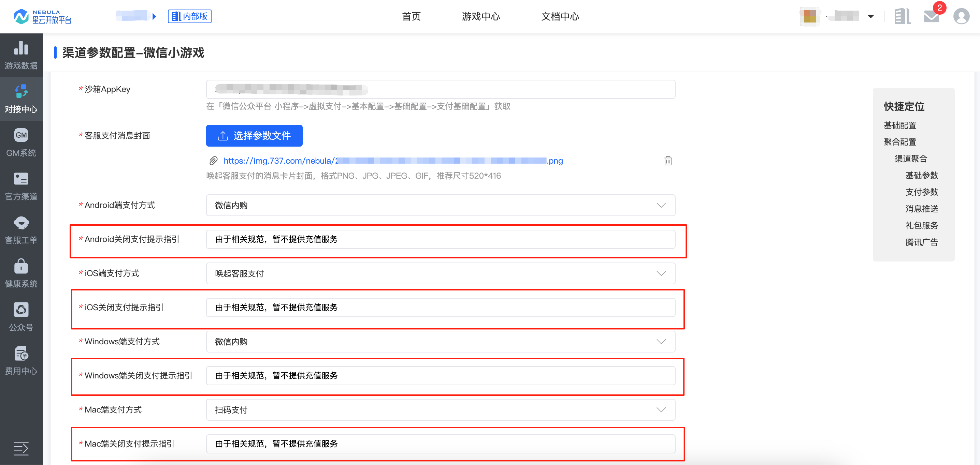Viewport: 980px width, 465px height.
Task: Jump to 基础配置 in 快捷定位
Action: pos(900,125)
